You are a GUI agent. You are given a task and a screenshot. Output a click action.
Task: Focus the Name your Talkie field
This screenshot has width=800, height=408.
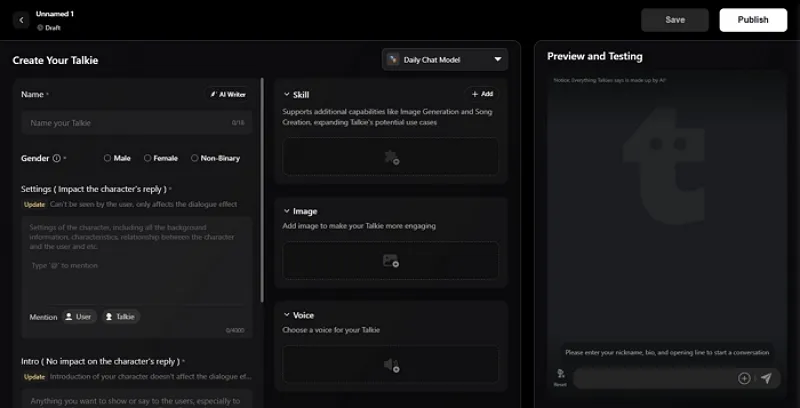click(x=137, y=123)
